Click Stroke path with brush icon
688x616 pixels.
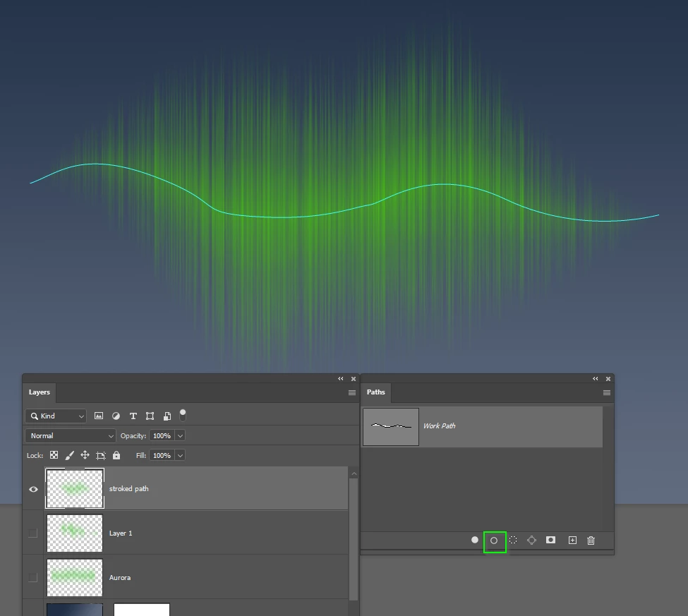tap(494, 540)
